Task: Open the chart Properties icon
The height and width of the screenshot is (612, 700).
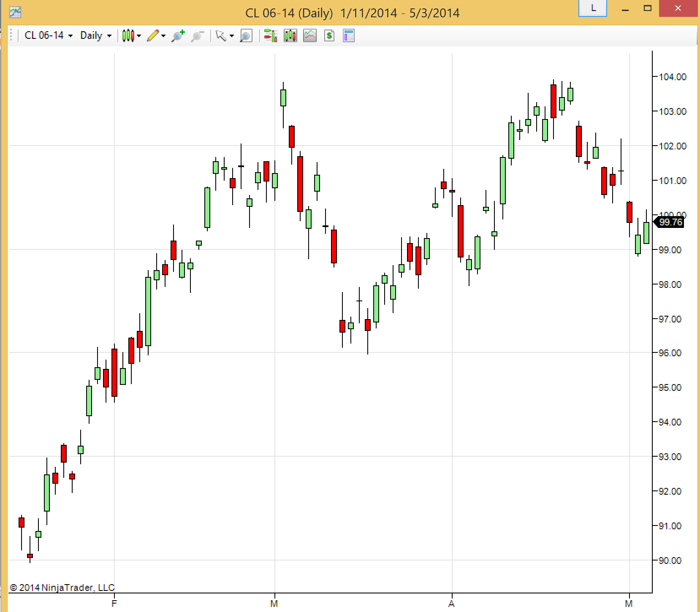Action: [349, 36]
